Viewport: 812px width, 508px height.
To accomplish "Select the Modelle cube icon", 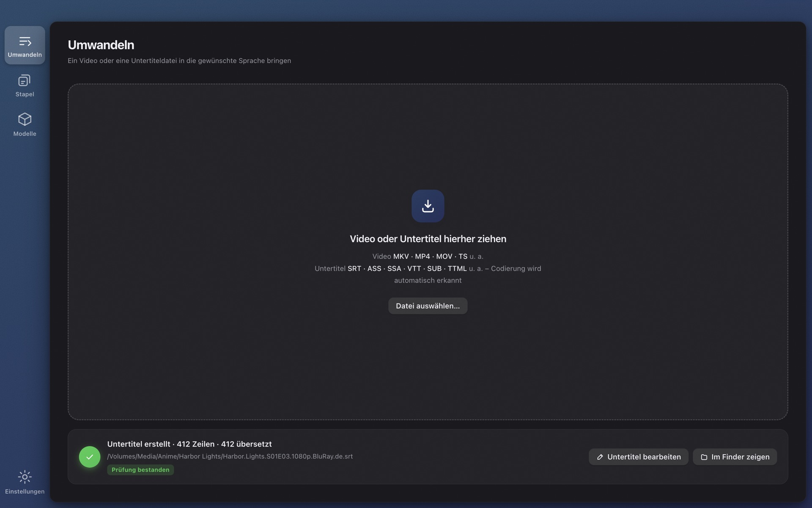I will pyautogui.click(x=25, y=119).
